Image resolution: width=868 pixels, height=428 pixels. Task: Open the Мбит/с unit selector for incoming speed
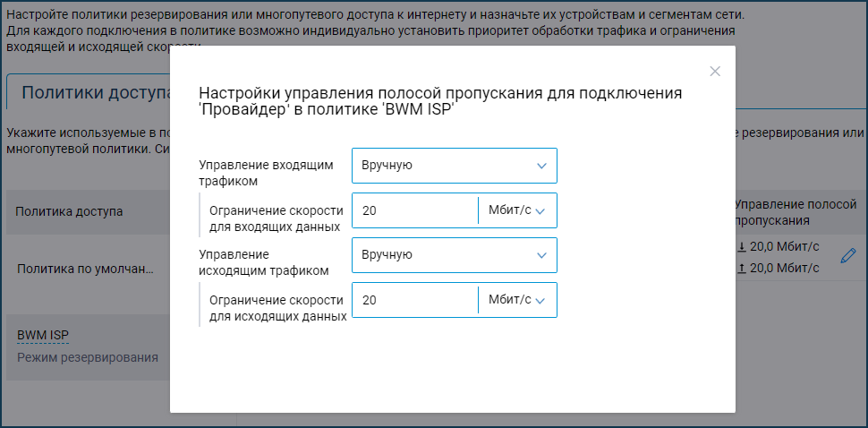point(517,210)
